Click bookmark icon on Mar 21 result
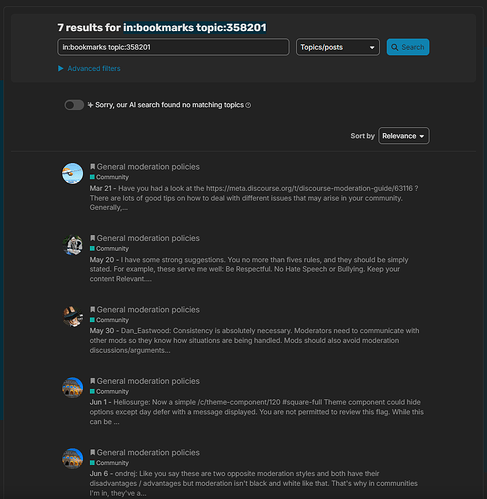Screen dimensions: 487x499 tap(93, 166)
